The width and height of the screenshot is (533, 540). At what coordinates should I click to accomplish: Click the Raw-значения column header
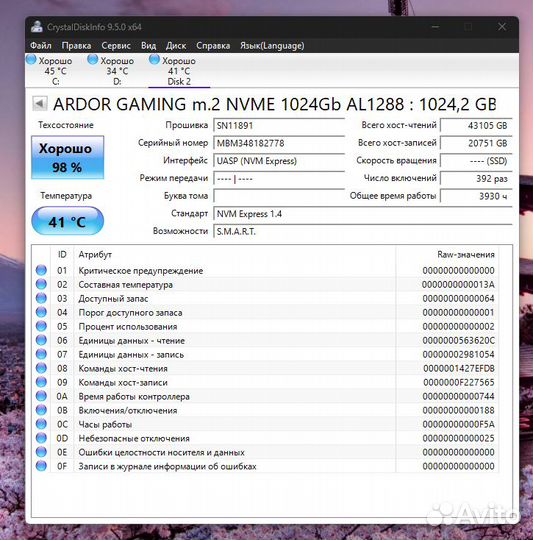(466, 255)
